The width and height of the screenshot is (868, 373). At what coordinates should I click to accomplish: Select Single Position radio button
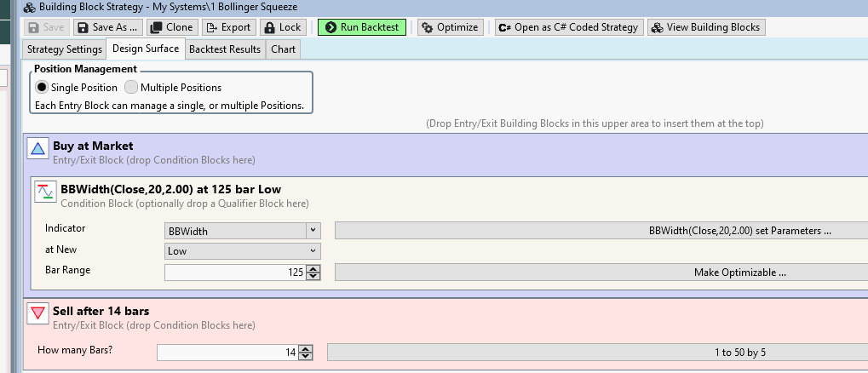pyautogui.click(x=41, y=88)
